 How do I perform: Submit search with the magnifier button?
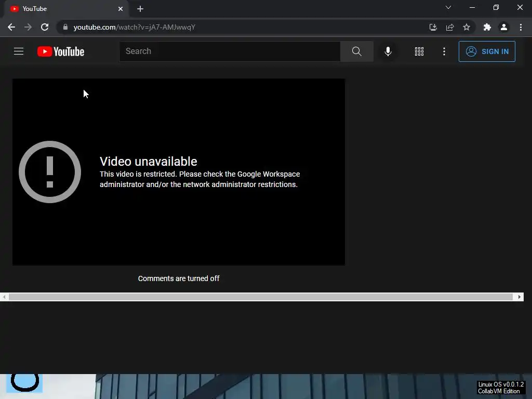(356, 51)
